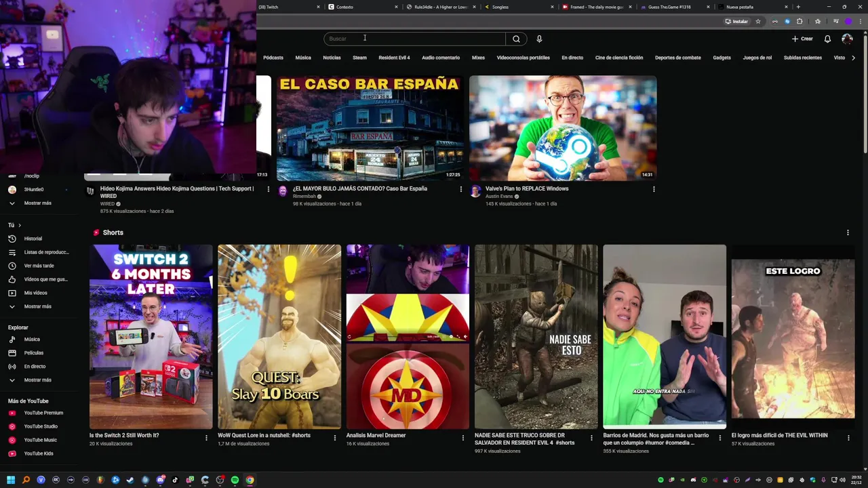Open the YouTube account avatar menu
Viewport: 868px width, 488px height.
coord(847,39)
